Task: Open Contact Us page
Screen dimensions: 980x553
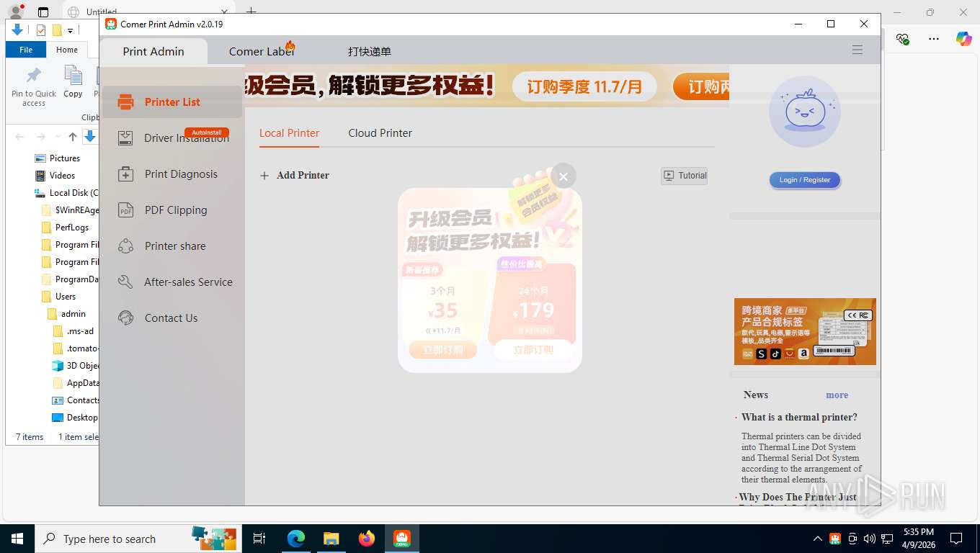Action: tap(171, 318)
